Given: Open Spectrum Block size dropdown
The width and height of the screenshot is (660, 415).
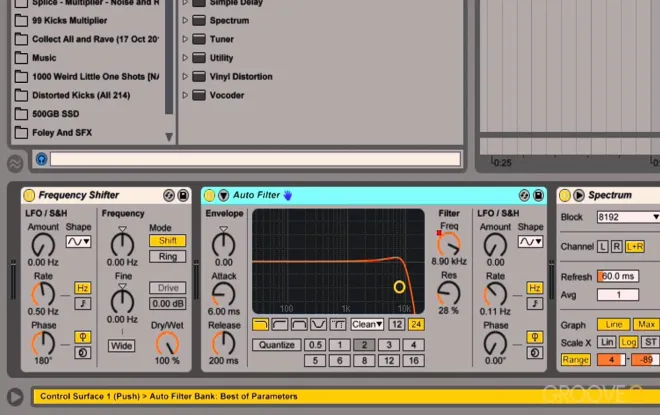Looking at the screenshot, I should (x=628, y=217).
